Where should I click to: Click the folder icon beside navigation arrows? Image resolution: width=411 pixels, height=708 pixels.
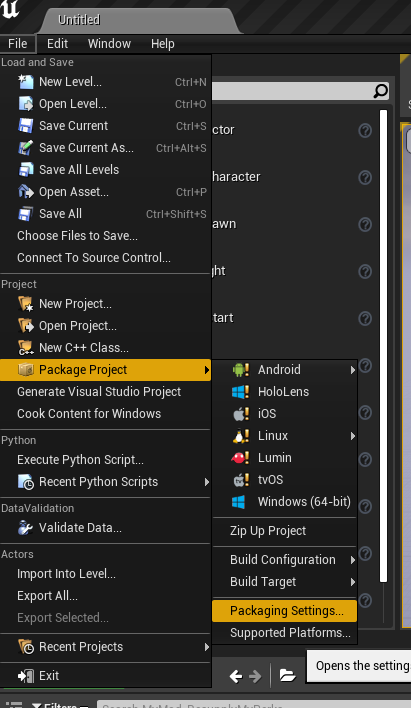[x=288, y=675]
